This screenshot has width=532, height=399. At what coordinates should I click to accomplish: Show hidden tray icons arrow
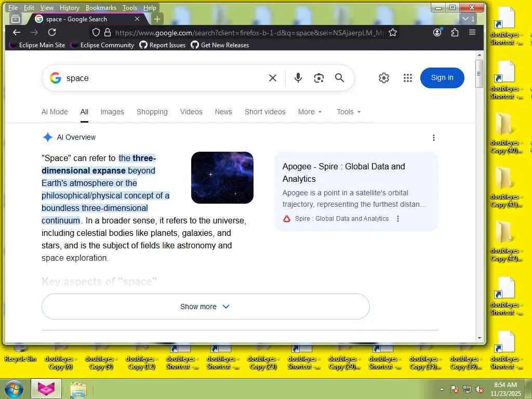point(442,389)
